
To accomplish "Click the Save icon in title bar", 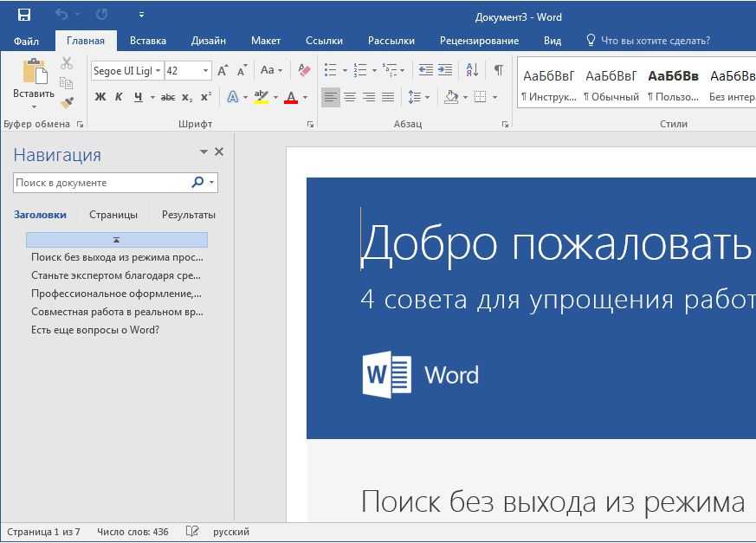I will pos(23,15).
